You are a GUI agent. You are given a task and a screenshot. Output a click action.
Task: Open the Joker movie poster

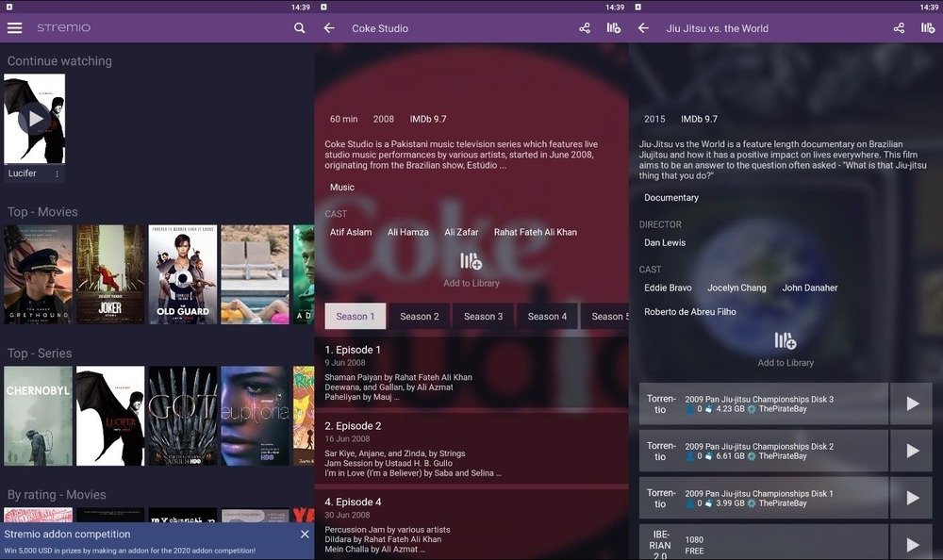110,274
